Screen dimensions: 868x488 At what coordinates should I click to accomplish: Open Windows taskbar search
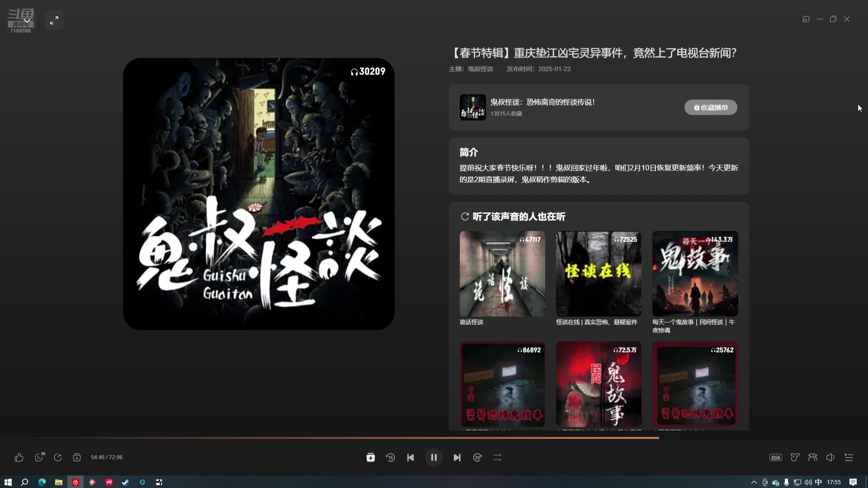pyautogui.click(x=24, y=482)
